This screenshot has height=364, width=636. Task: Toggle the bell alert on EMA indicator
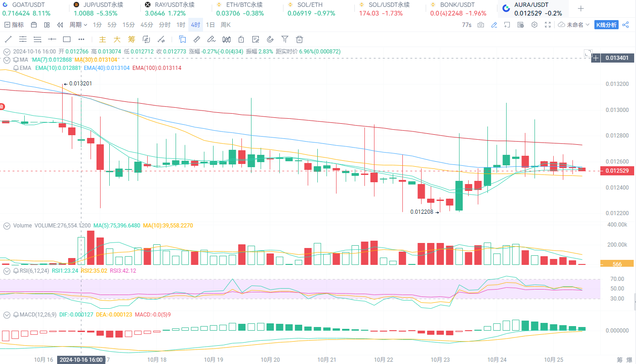(x=16, y=68)
